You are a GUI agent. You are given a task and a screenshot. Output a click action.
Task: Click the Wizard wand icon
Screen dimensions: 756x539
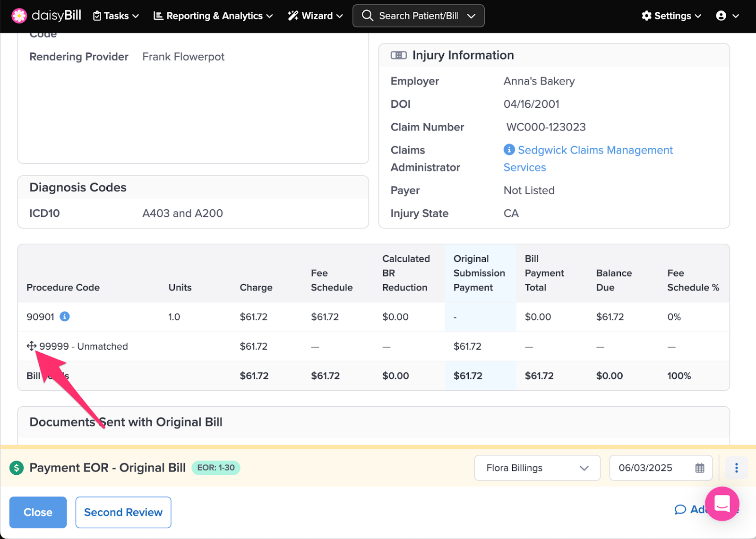click(x=293, y=16)
